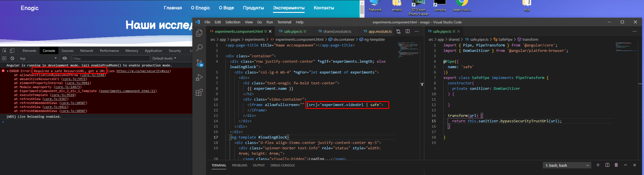Open the View menu in VS Code
Viewport: 644px width, 175px height.
[x=249, y=22]
